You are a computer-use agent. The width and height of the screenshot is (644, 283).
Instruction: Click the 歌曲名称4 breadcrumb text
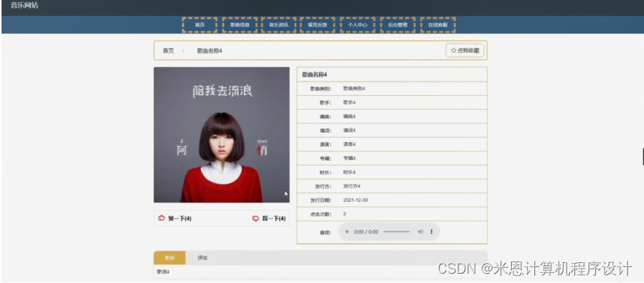point(210,50)
